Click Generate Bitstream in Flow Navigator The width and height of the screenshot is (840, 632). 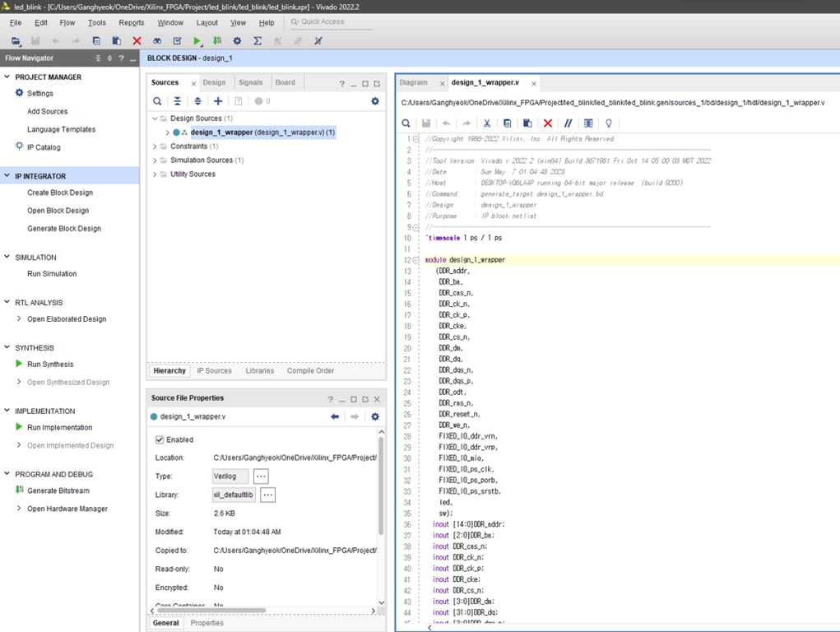click(x=58, y=490)
